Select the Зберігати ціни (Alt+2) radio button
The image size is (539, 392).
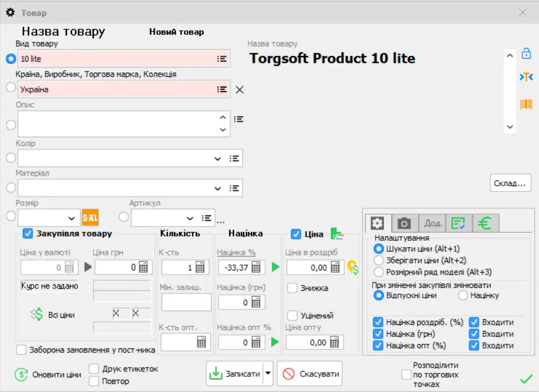(x=378, y=260)
